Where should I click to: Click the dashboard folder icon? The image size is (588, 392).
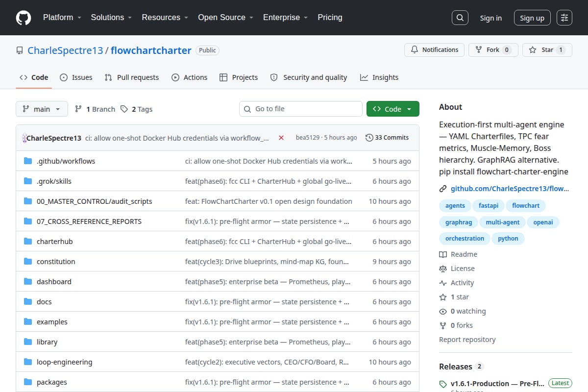(28, 281)
